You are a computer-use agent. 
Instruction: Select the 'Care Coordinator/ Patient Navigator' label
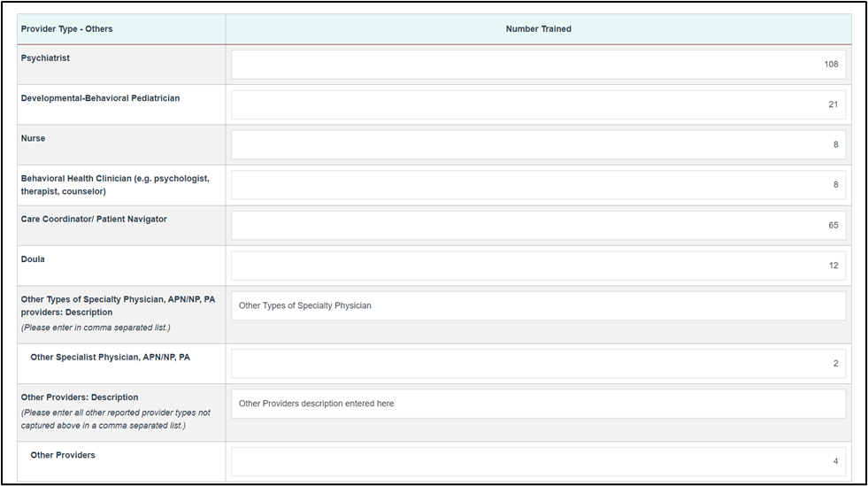(x=94, y=220)
